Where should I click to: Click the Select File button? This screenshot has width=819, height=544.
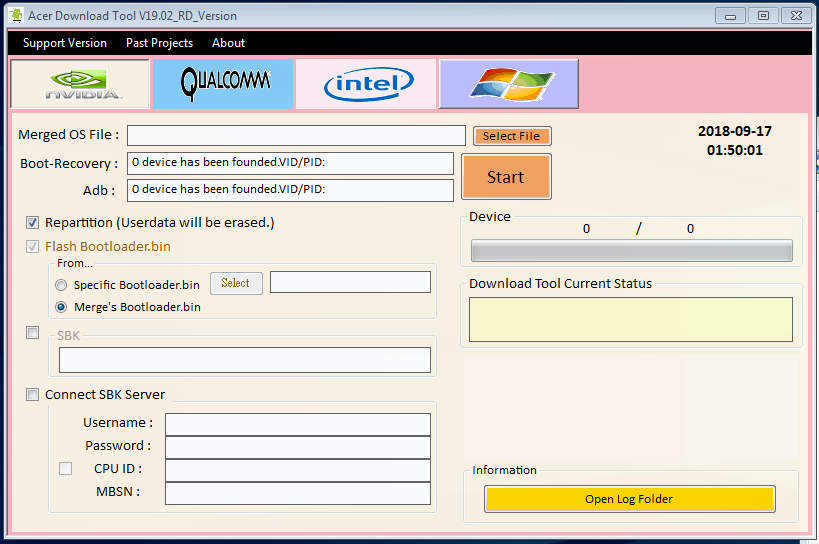coord(512,136)
